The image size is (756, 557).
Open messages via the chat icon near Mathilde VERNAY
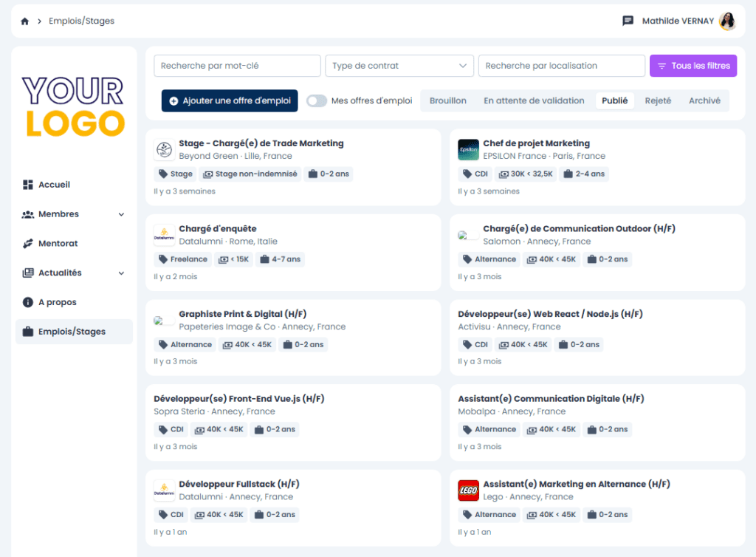tap(627, 21)
